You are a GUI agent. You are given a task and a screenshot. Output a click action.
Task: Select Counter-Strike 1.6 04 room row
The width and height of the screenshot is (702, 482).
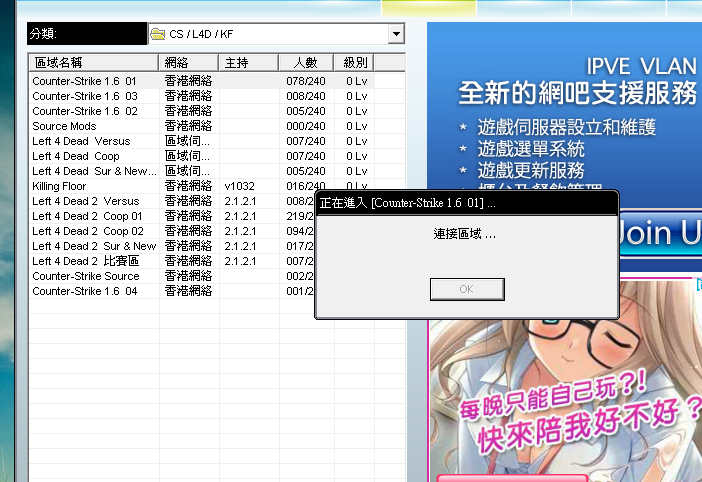click(172, 291)
